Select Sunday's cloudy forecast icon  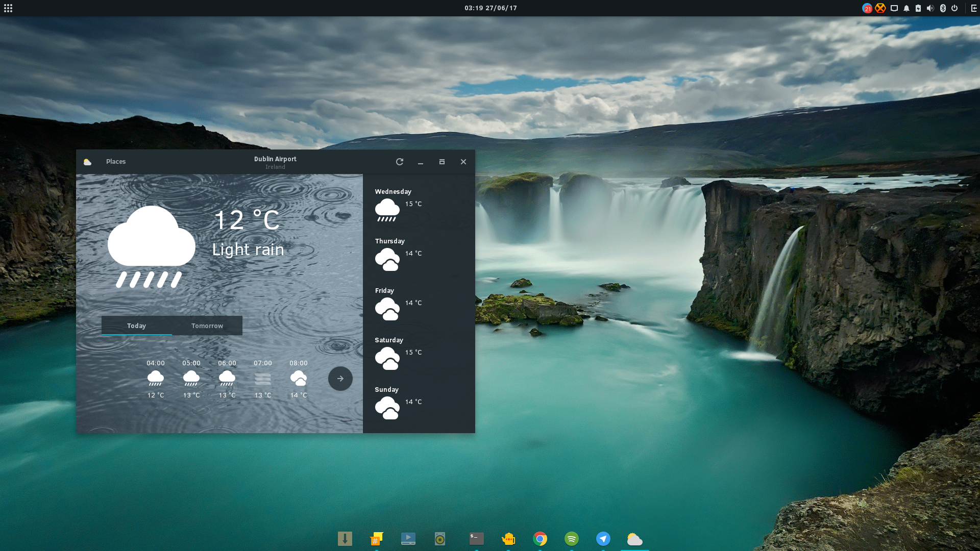387,408
